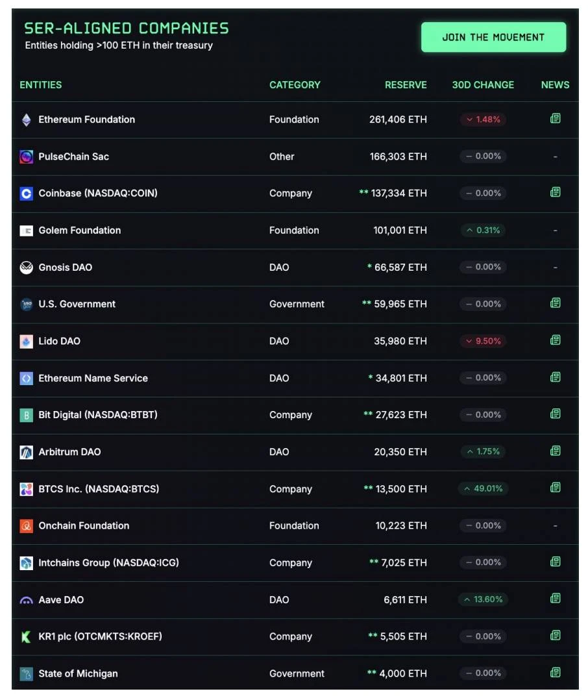Sort by the RESERVE column header
The width and height of the screenshot is (588, 700).
pos(406,85)
